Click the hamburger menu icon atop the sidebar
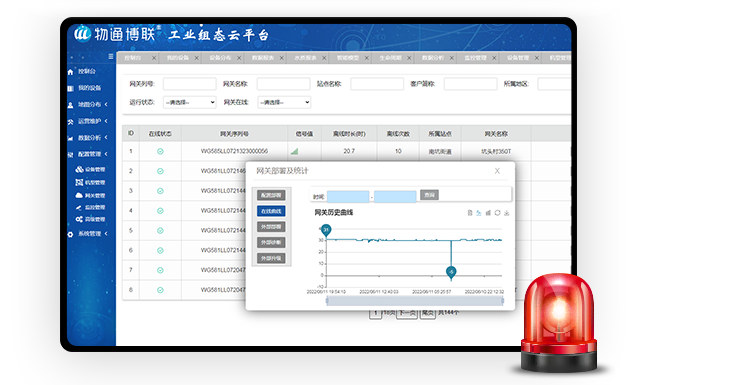750x385 pixels. 110,56
